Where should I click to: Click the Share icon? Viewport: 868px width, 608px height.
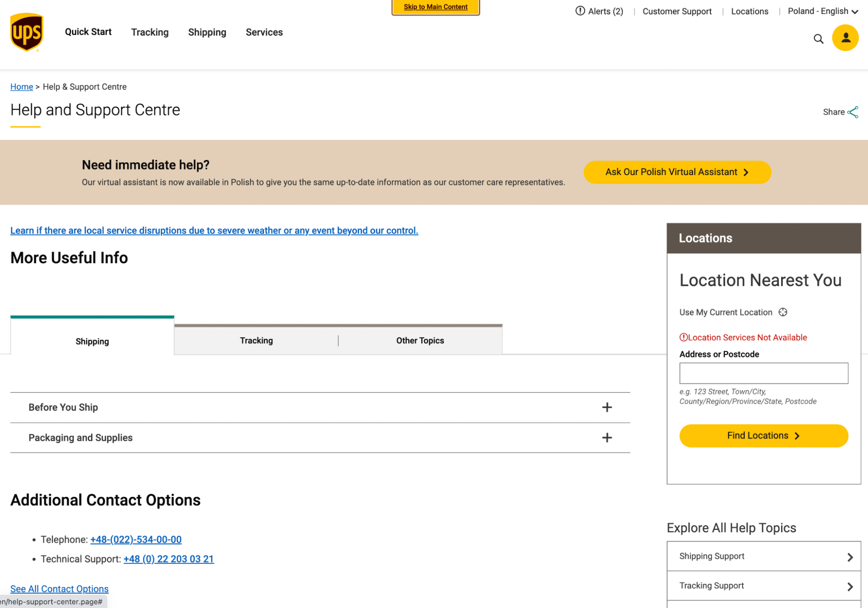(x=853, y=112)
